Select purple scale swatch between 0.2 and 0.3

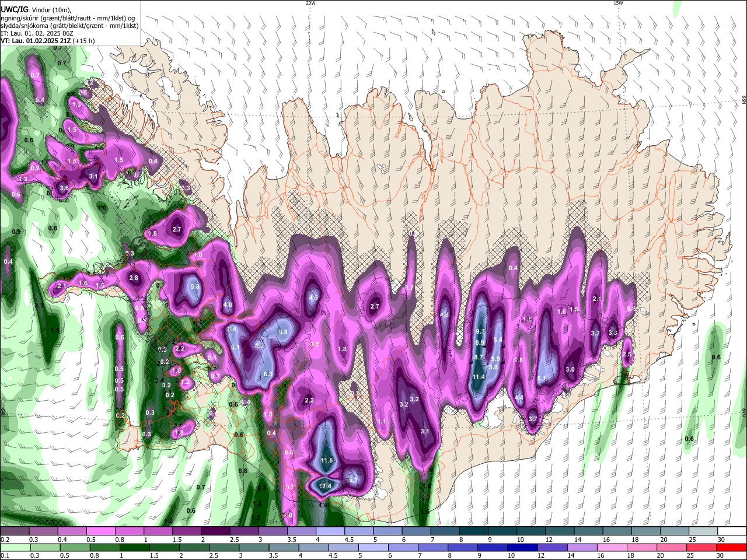click(14, 531)
